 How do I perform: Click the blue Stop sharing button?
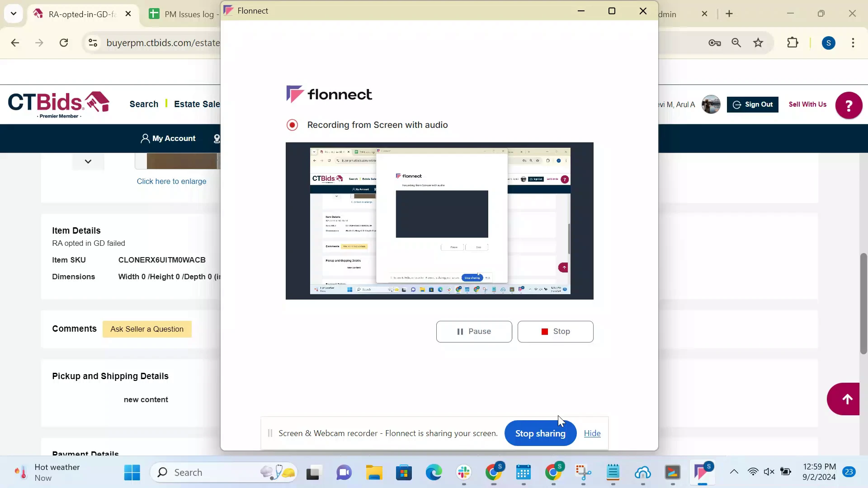pos(540,433)
